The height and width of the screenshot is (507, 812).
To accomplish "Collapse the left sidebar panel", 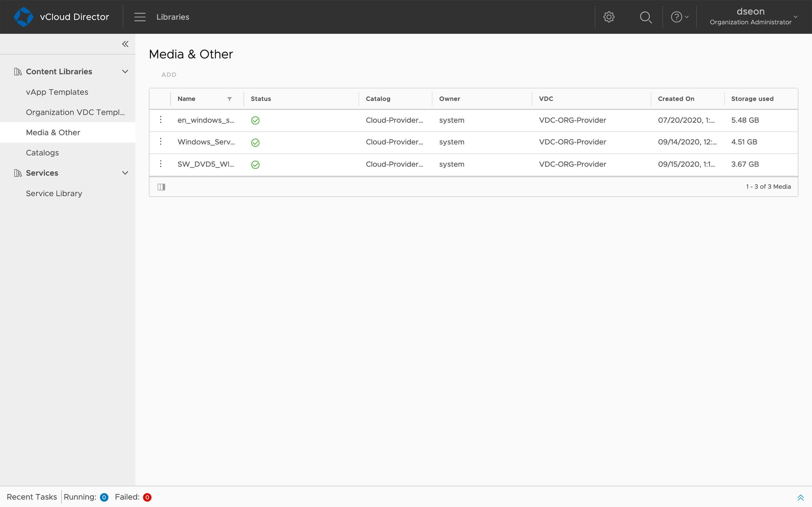I will [x=125, y=44].
